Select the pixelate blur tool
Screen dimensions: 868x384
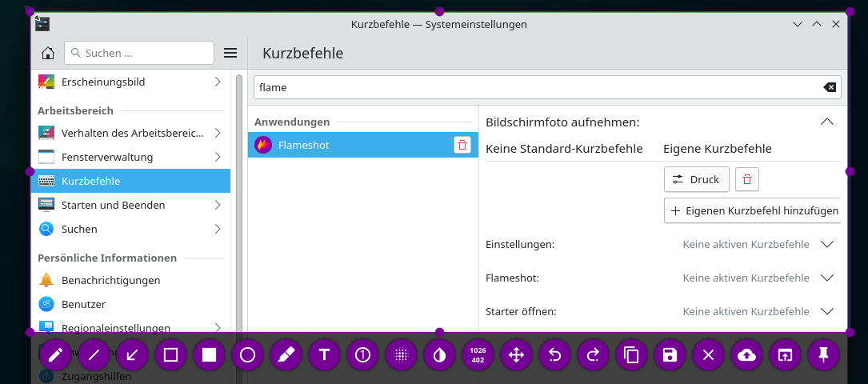(x=401, y=354)
